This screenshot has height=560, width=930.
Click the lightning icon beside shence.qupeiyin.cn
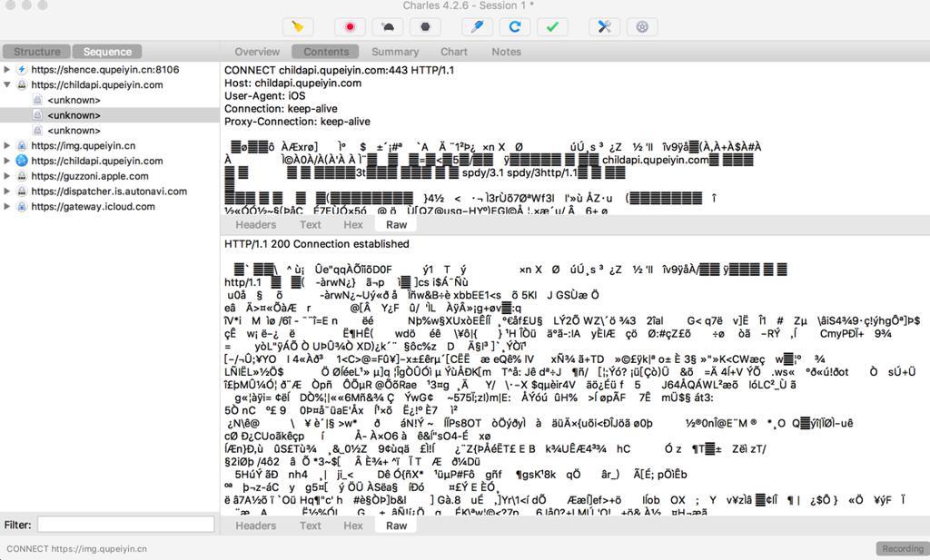point(22,69)
